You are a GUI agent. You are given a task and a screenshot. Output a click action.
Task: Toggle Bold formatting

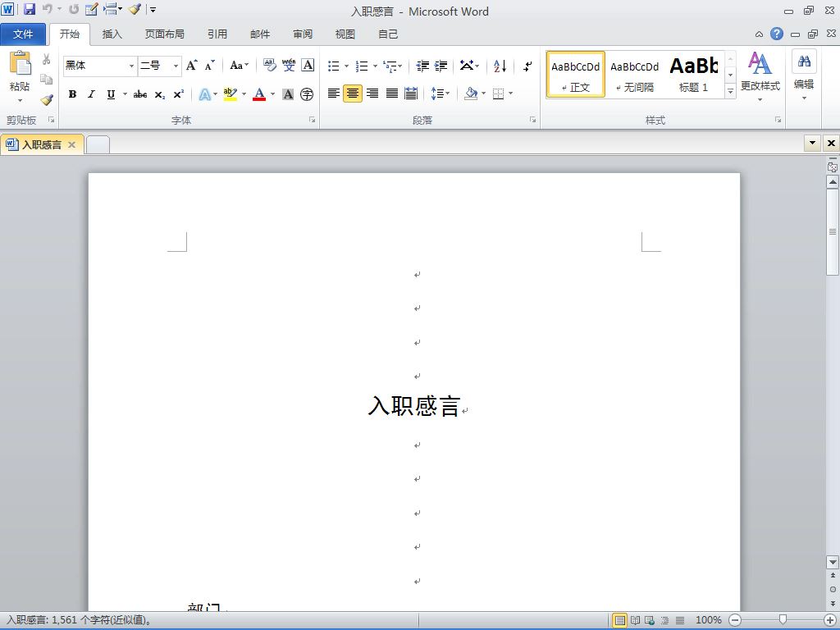pyautogui.click(x=72, y=94)
